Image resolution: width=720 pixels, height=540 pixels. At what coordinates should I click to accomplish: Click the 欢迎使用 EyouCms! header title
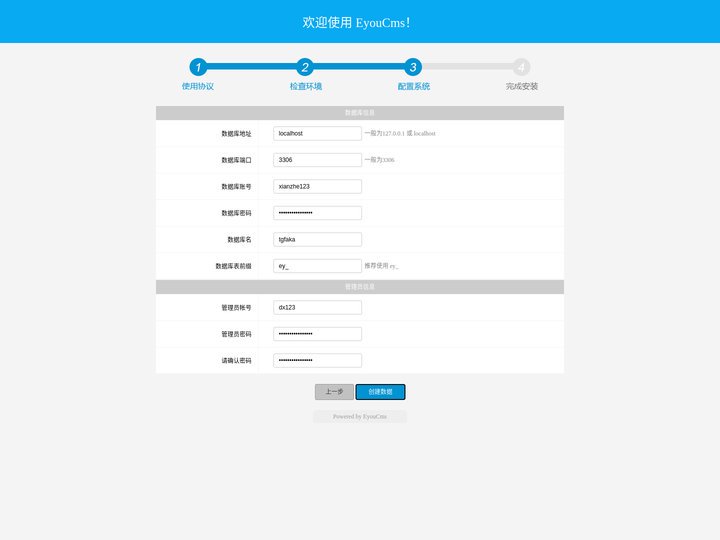pyautogui.click(x=356, y=22)
